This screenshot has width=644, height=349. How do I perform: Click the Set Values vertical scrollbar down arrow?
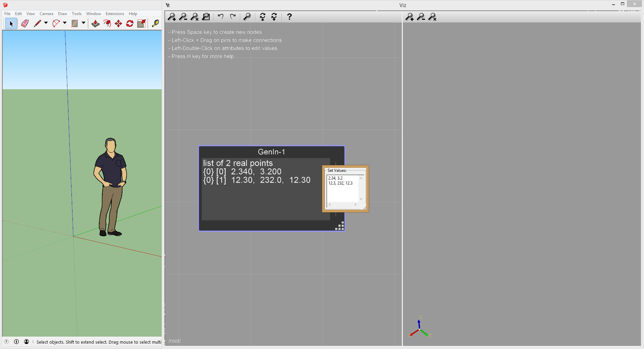tap(361, 199)
